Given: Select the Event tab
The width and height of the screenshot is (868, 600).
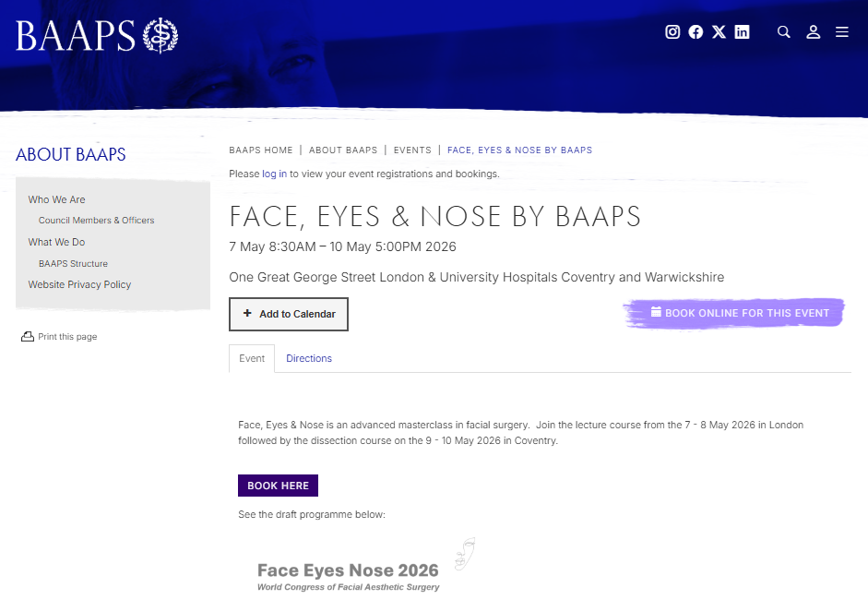Looking at the screenshot, I should point(252,358).
